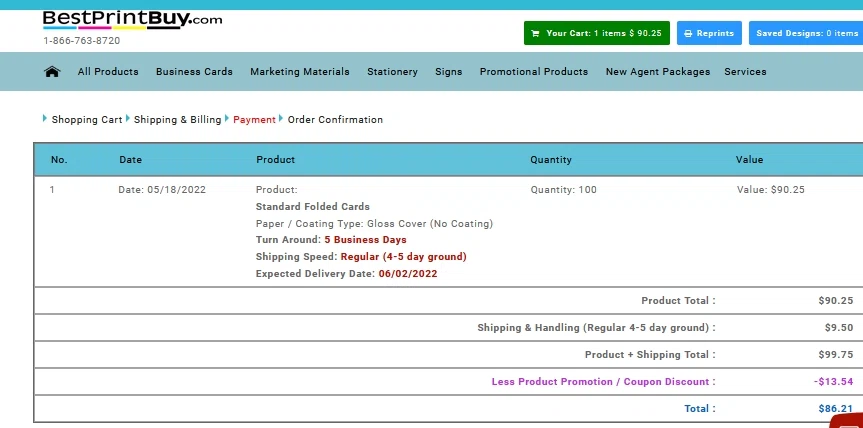Screen dimensions: 863x428
Task: Click the home icon in navigation bar
Action: pyautogui.click(x=52, y=72)
